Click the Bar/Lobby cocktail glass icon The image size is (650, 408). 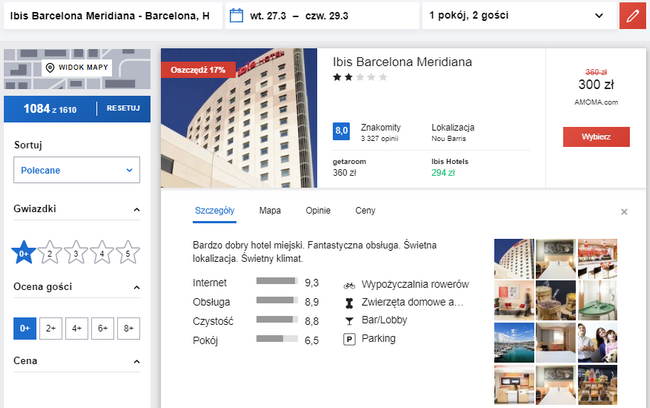(349, 321)
